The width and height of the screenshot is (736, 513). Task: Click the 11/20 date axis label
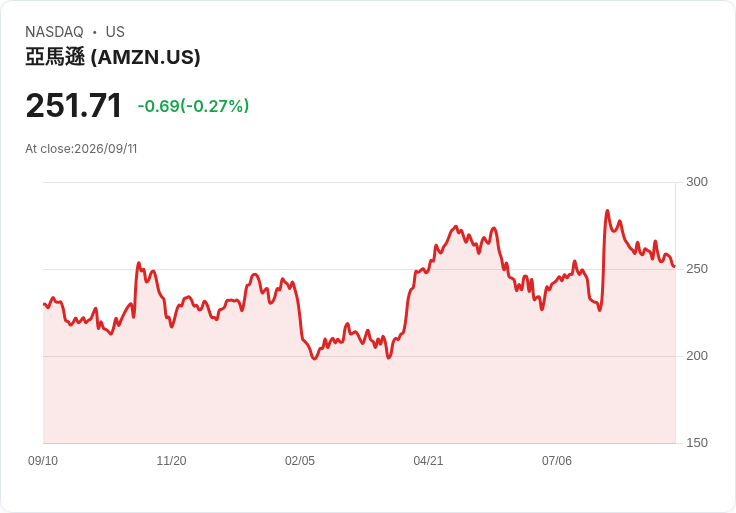tap(171, 461)
